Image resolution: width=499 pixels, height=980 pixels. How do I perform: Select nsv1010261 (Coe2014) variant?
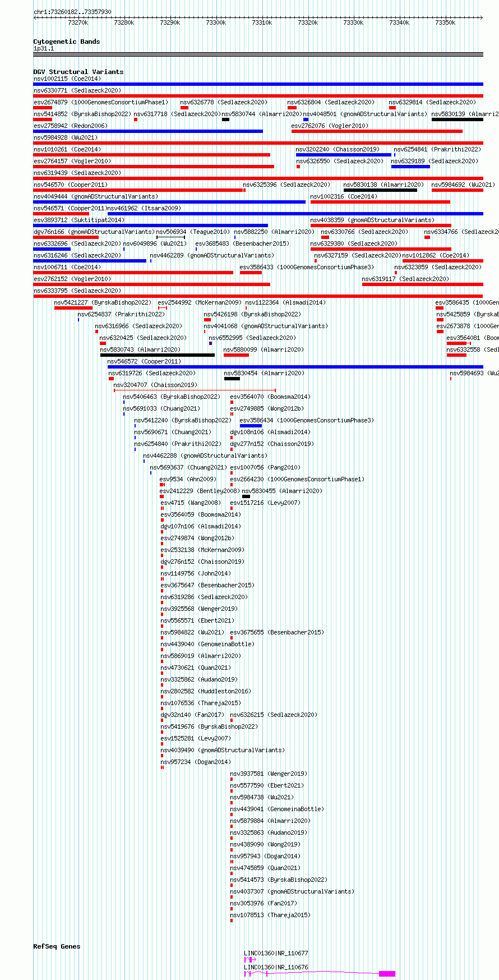67,149
